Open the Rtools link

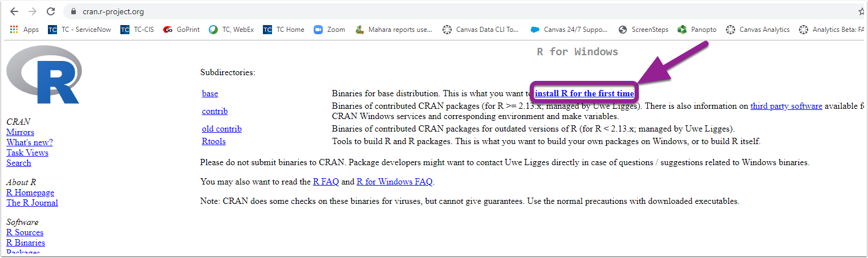[214, 141]
